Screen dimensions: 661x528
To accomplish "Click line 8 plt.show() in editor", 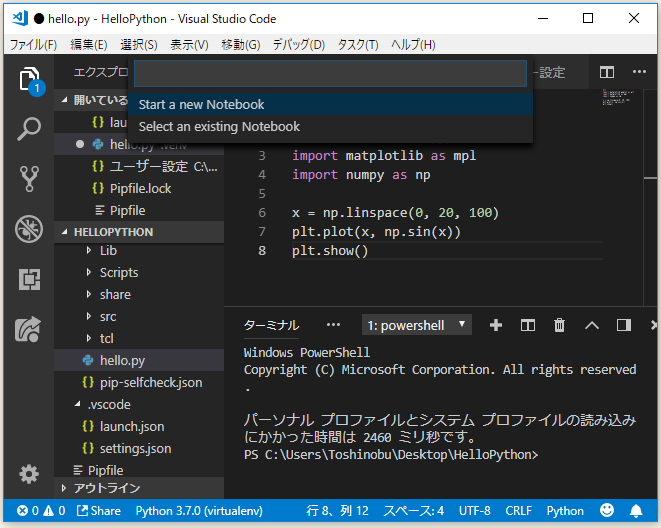I will click(x=330, y=251).
